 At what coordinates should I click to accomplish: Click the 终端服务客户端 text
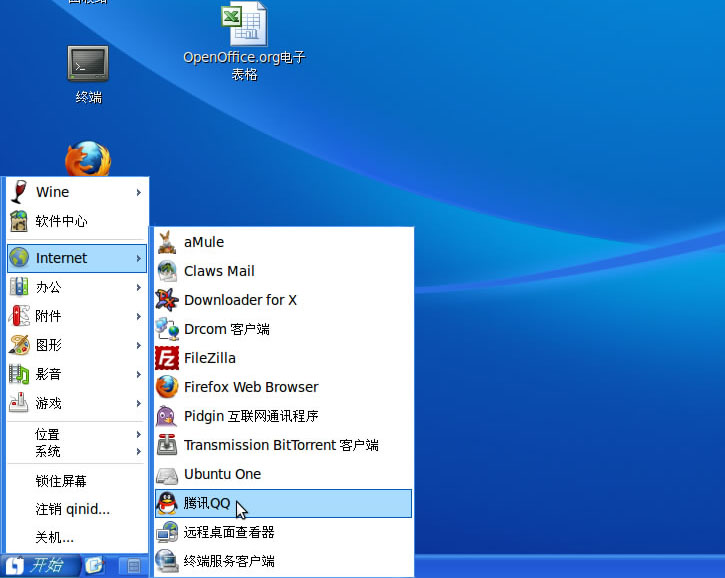pos(229,561)
